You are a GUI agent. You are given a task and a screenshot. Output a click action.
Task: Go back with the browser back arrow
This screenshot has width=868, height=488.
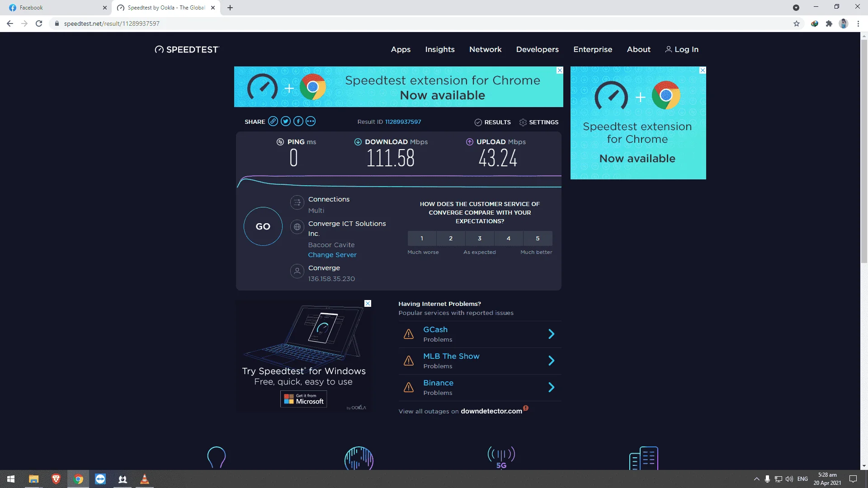click(x=10, y=23)
